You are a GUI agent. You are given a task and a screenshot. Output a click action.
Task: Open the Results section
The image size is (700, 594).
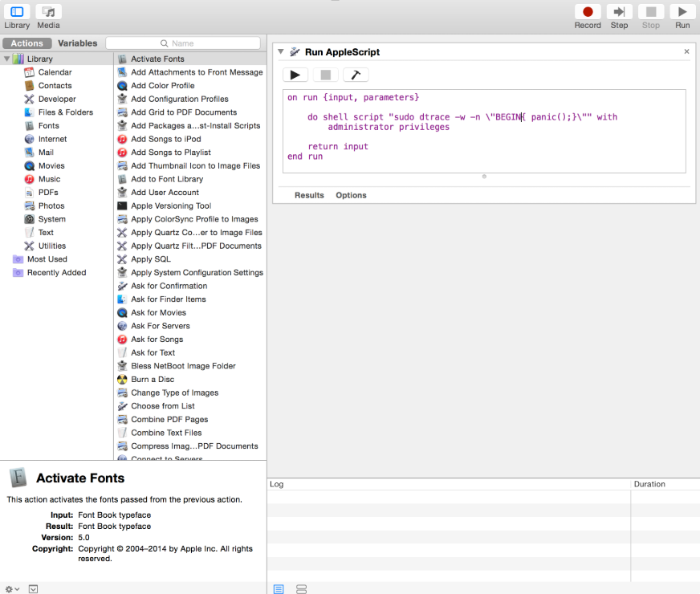tap(309, 196)
